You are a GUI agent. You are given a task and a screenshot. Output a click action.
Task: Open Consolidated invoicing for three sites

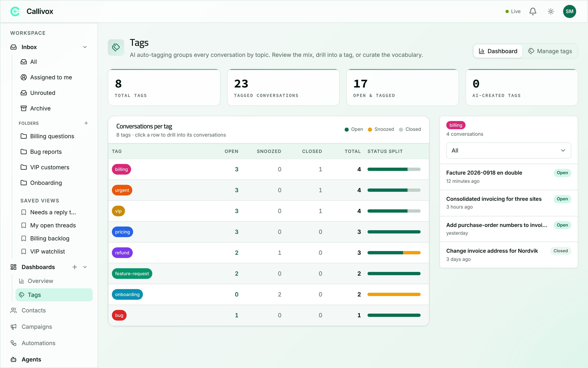(509, 203)
